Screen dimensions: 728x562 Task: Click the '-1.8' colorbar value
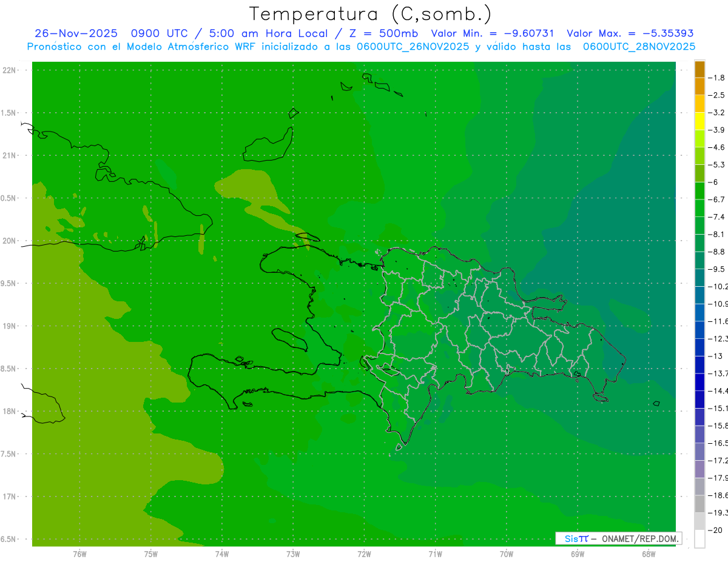tap(718, 78)
